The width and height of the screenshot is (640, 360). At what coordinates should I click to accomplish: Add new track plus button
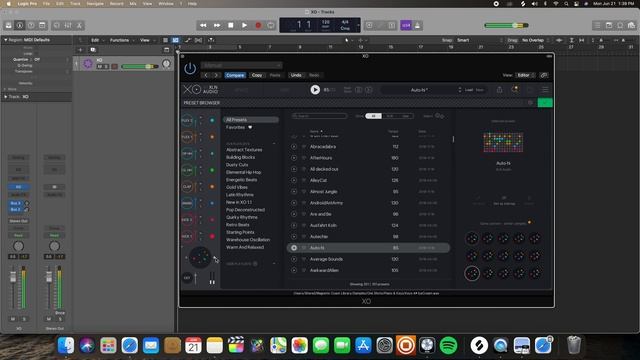[80, 50]
